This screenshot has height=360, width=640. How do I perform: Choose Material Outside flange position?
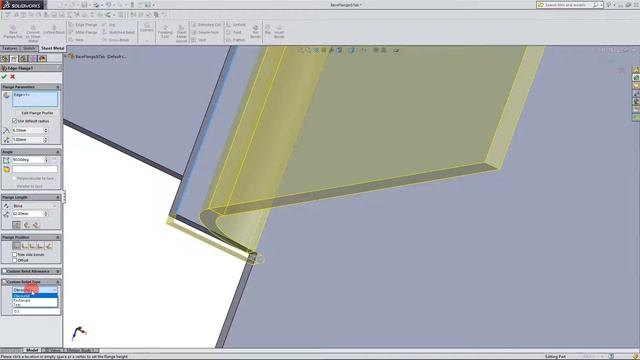pos(24,246)
